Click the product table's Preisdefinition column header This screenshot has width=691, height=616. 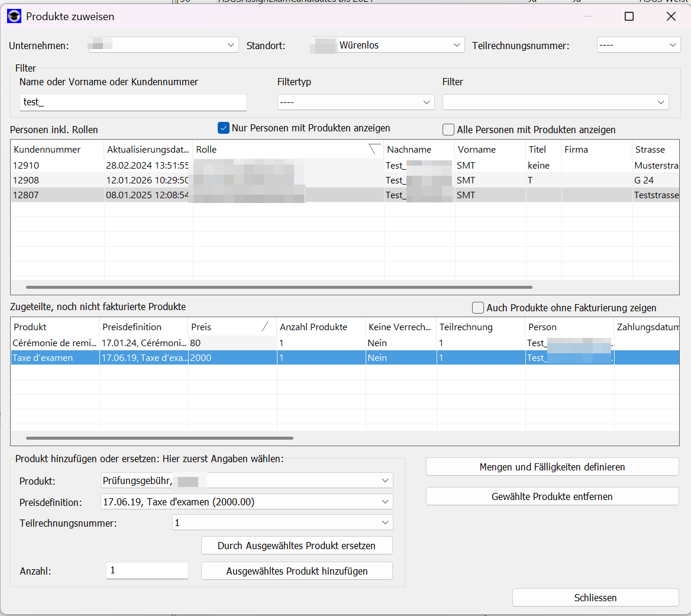click(144, 327)
